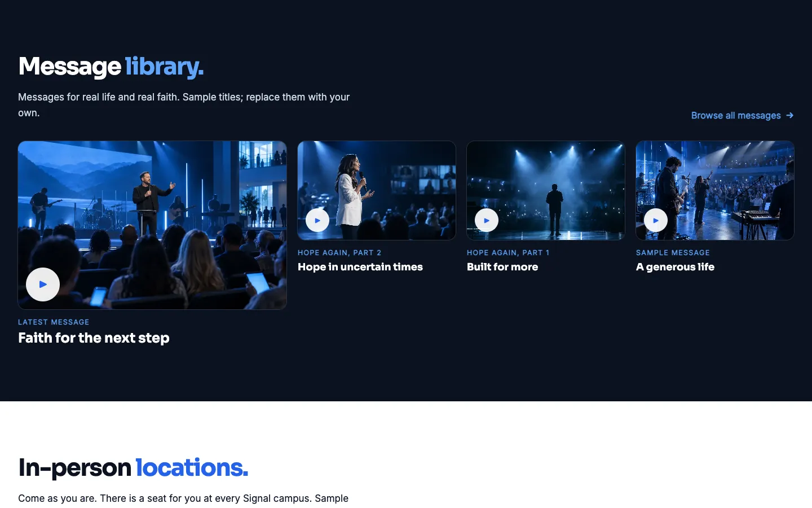Viewport: 812px width, 508px height.
Task: Play the Faith for the next step message
Action: pos(43,284)
